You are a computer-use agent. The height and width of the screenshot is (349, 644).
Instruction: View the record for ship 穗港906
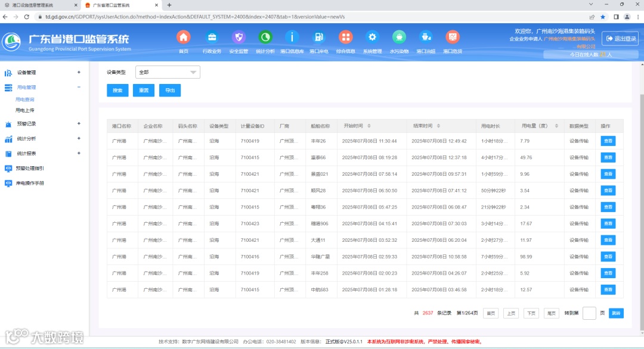click(x=608, y=223)
